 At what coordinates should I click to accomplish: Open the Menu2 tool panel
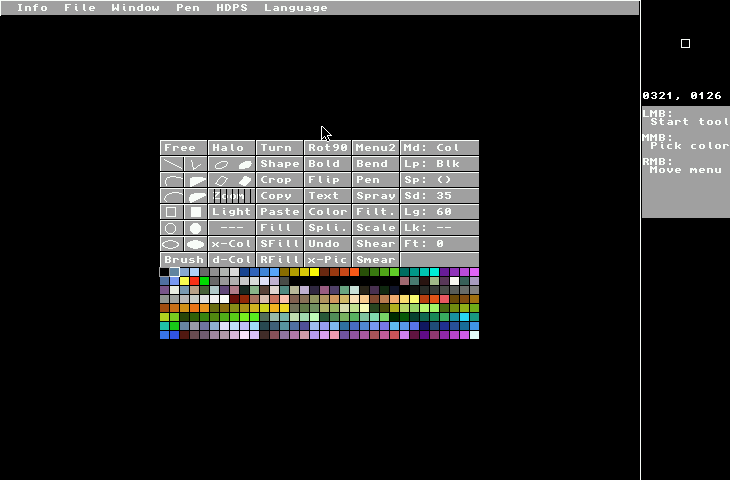click(375, 148)
